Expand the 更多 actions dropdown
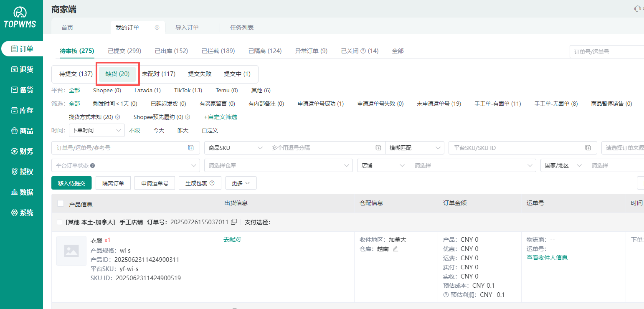This screenshot has height=309, width=644. coord(241,183)
